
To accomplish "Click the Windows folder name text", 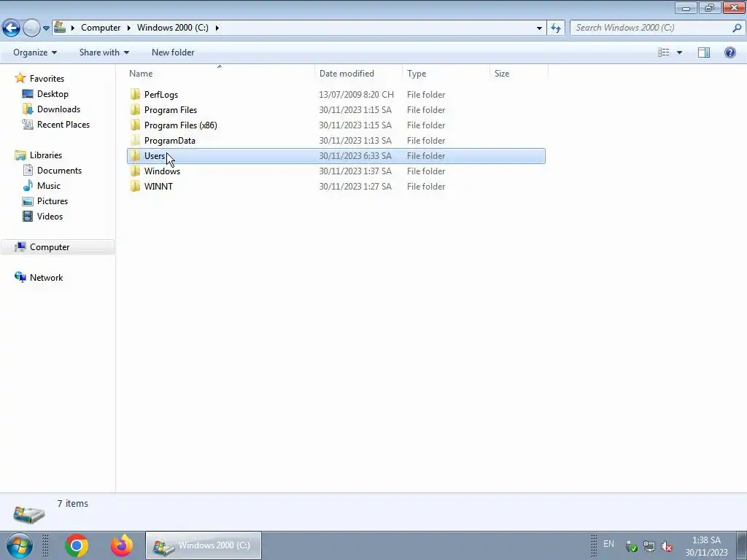I will [x=162, y=171].
